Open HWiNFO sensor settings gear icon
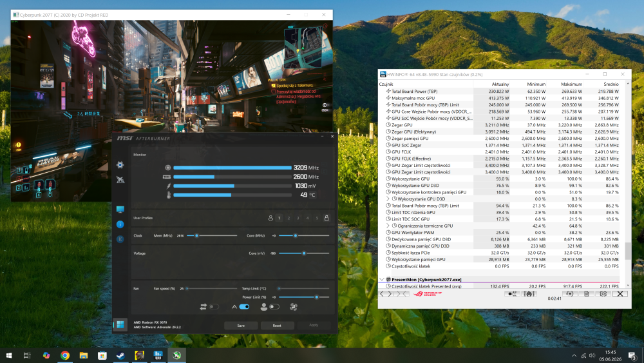The height and width of the screenshot is (363, 644). 603,293
